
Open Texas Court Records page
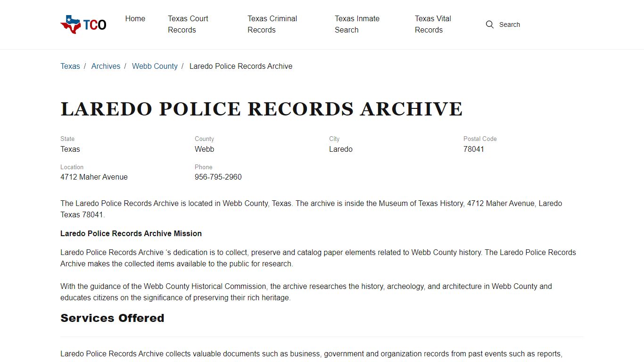tap(188, 25)
